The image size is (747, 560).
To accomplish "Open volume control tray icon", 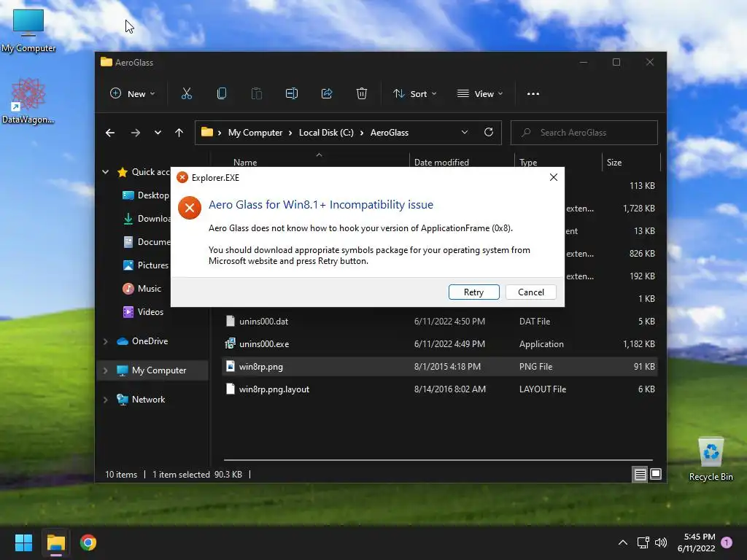I will (661, 542).
